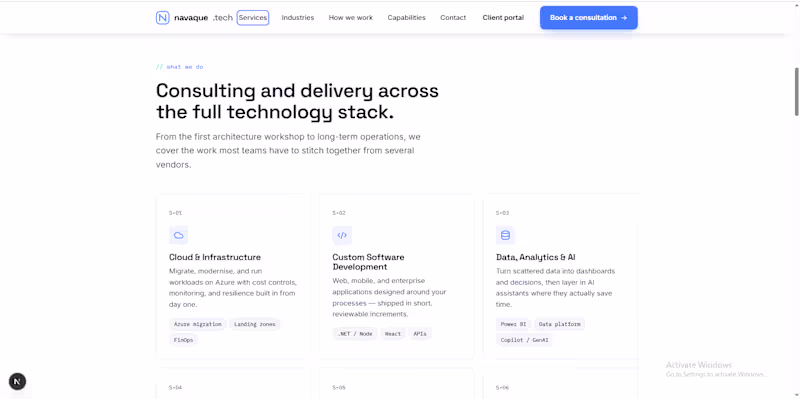The image size is (800, 399).
Task: Click the "From the first architecture workshop" paragraph
Action: (288, 151)
